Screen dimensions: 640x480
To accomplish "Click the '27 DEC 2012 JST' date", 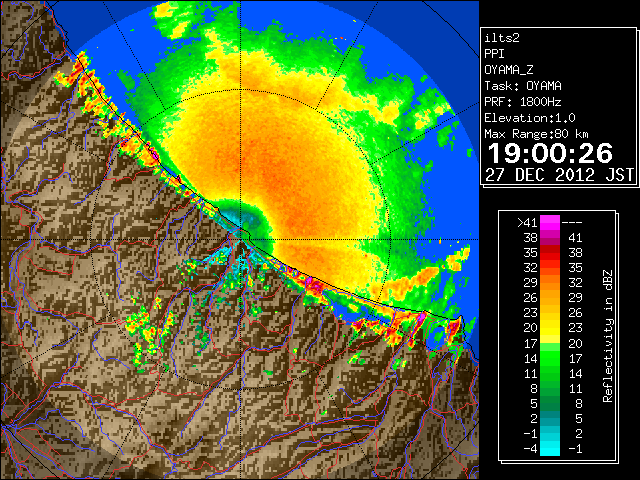I will coord(560,175).
